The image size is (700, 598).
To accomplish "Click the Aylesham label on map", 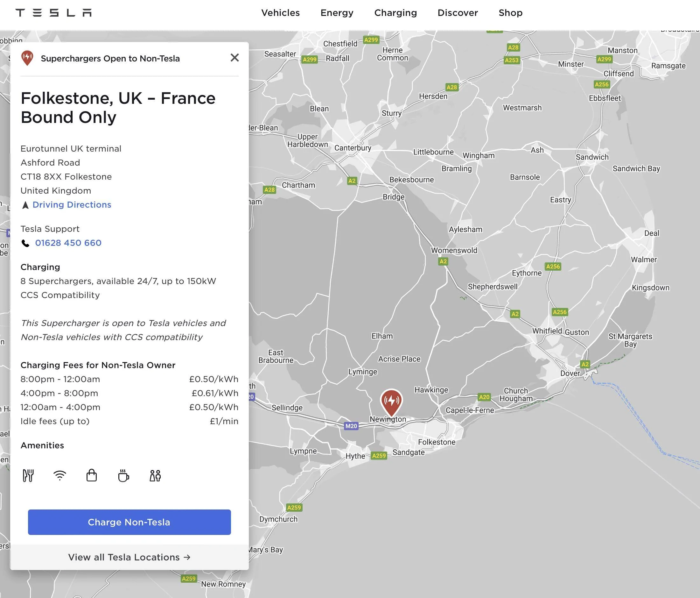I will [x=465, y=229].
